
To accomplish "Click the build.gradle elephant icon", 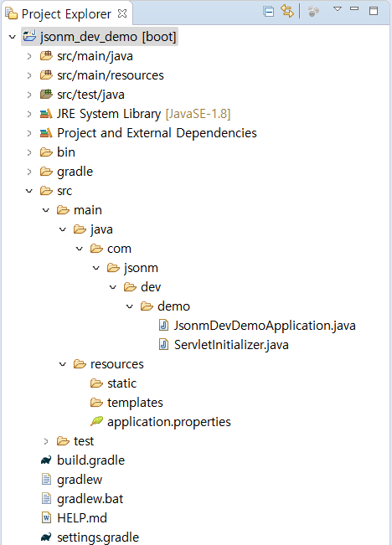I will click(x=46, y=460).
